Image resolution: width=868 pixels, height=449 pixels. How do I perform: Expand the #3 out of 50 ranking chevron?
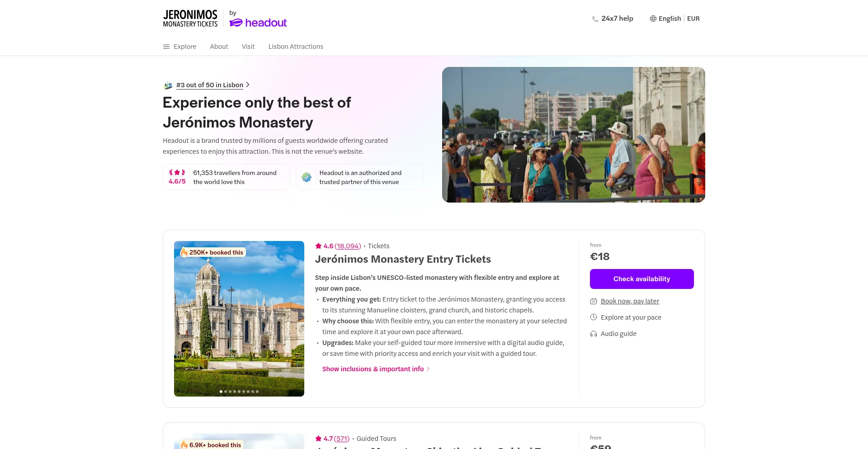tap(248, 85)
